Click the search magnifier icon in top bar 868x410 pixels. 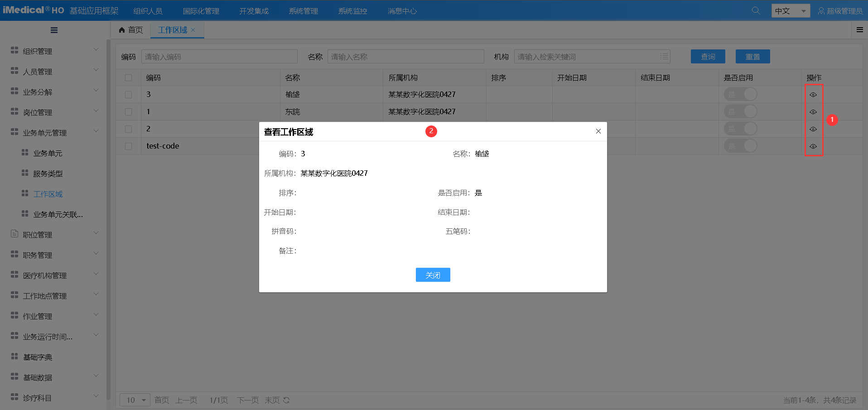pyautogui.click(x=755, y=10)
